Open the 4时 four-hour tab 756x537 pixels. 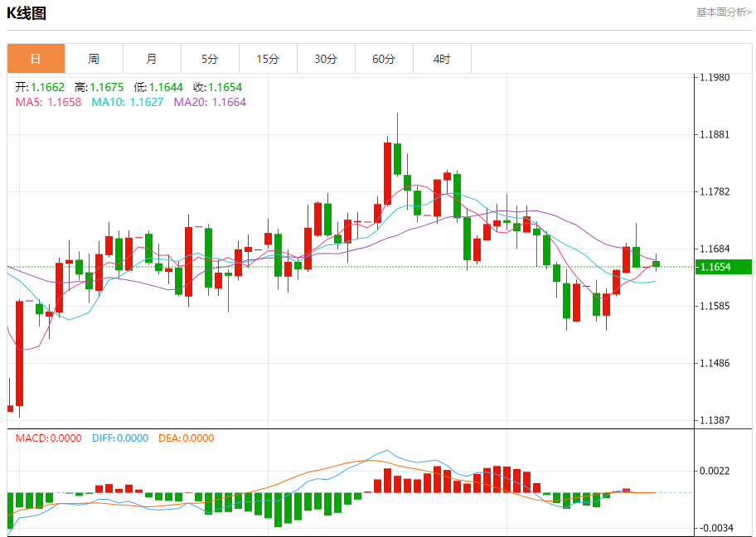click(442, 59)
